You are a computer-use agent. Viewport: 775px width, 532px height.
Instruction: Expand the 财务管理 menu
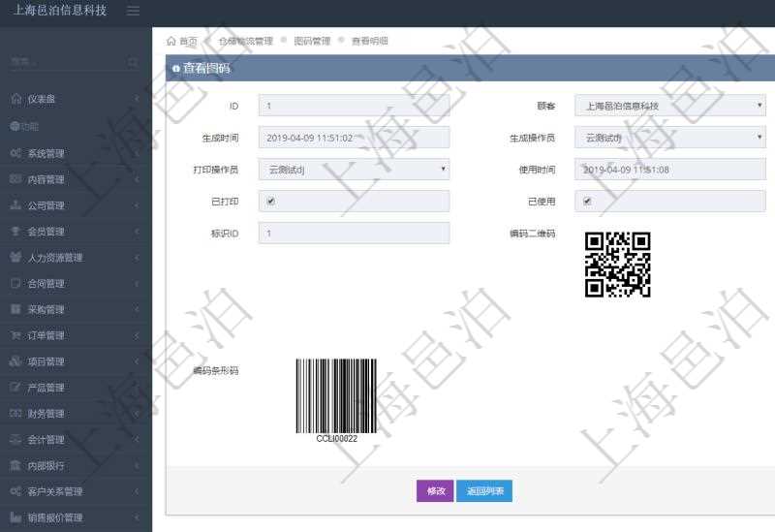pyautogui.click(x=76, y=414)
